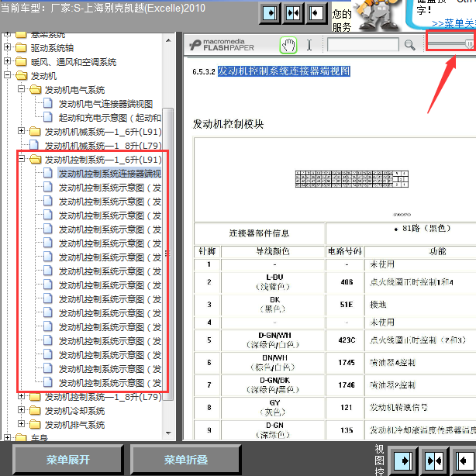Collapse the 发动机电气系统 node

coord(21,89)
